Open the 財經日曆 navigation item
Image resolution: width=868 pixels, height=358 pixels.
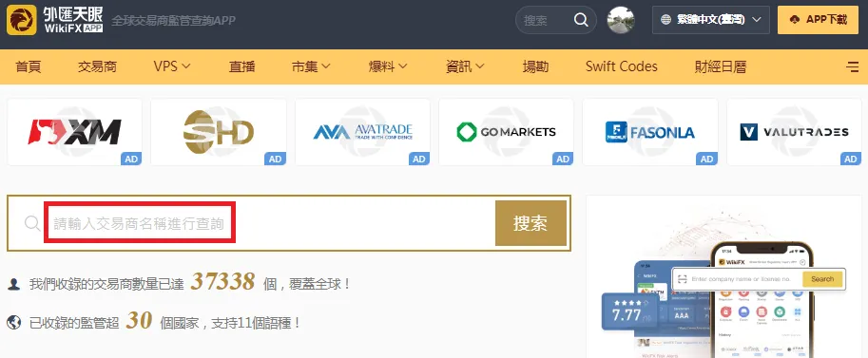[721, 66]
